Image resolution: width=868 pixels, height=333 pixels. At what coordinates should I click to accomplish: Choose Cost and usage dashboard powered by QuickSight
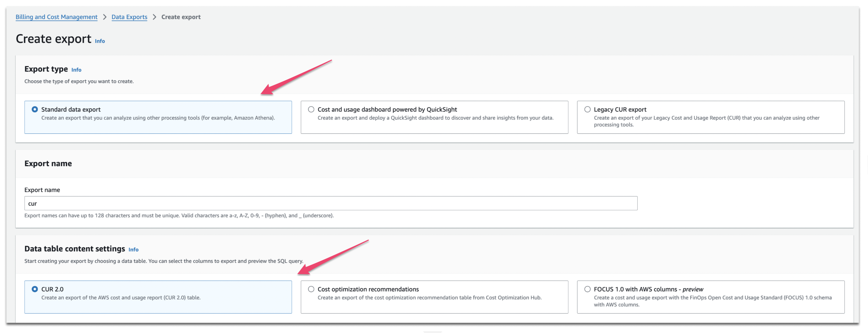[x=311, y=109]
